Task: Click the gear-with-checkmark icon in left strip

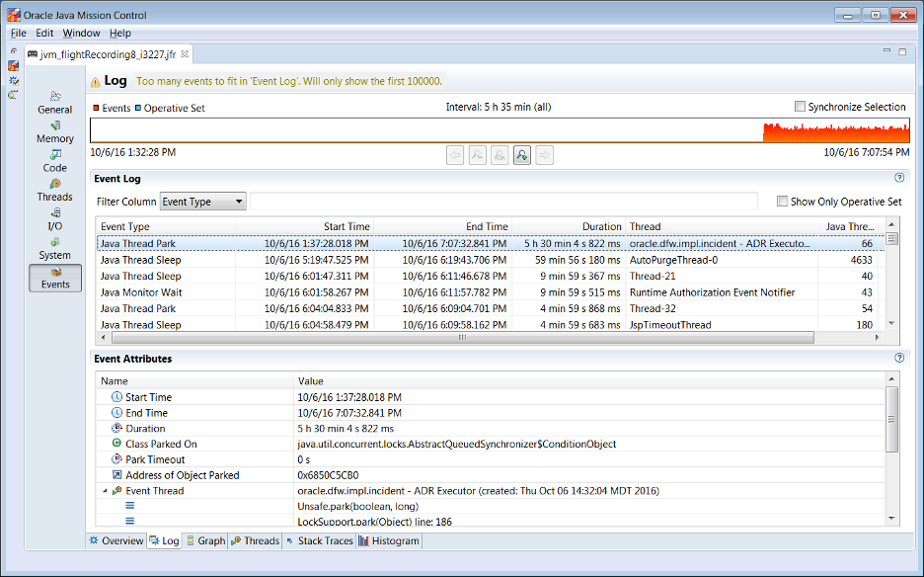Action: [13, 80]
